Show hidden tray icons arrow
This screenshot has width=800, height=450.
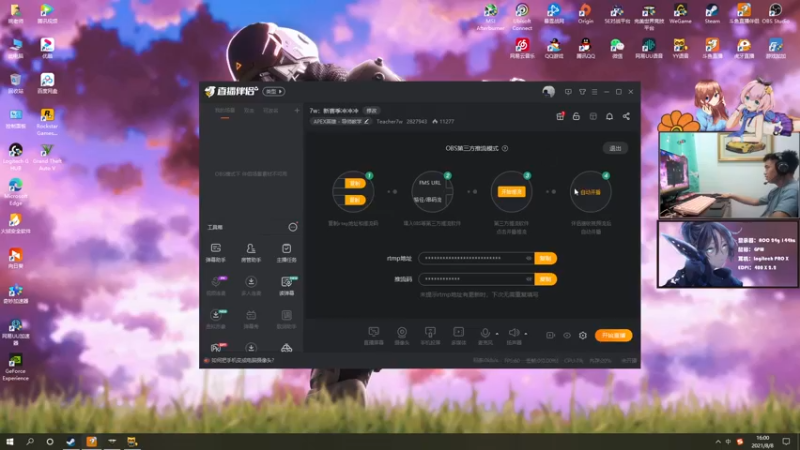coord(718,442)
